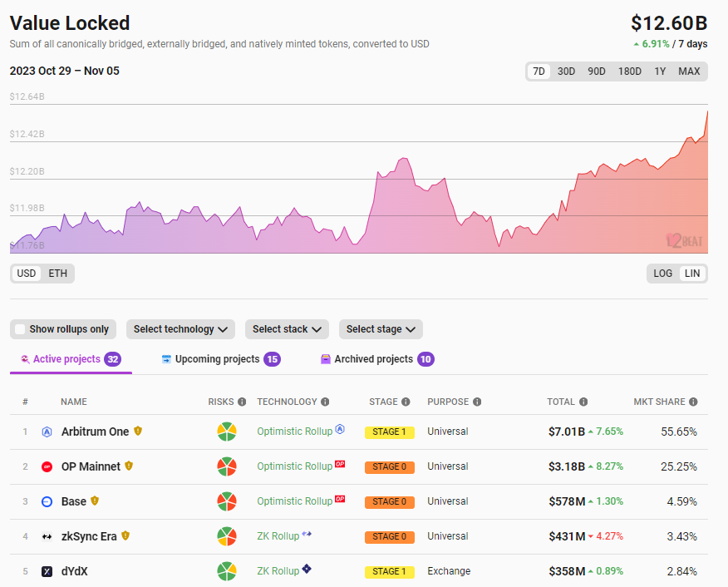Click the OP Mainnet red logo icon

pos(47,466)
